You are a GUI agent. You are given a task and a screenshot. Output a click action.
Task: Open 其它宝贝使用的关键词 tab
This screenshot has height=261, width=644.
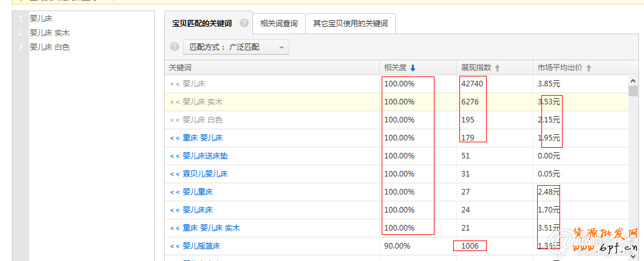350,24
